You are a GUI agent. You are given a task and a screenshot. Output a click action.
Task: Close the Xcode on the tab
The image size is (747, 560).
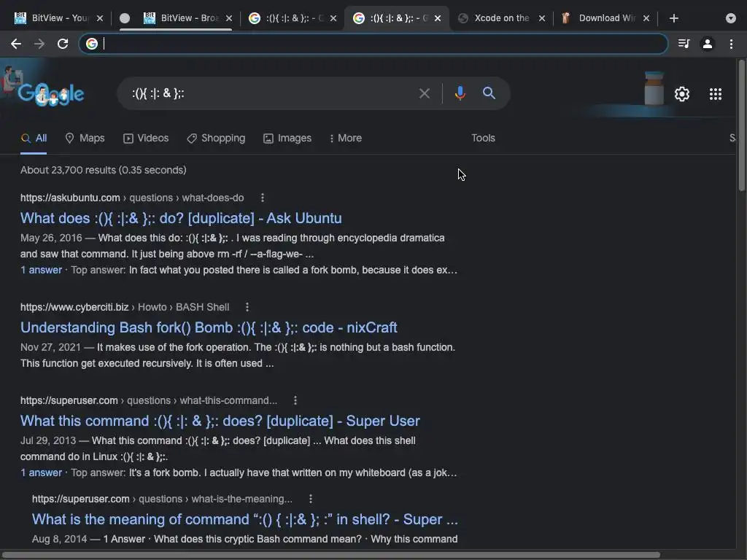pyautogui.click(x=542, y=18)
